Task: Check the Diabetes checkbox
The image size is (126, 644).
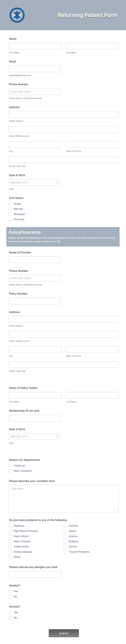Action: click(10, 526)
